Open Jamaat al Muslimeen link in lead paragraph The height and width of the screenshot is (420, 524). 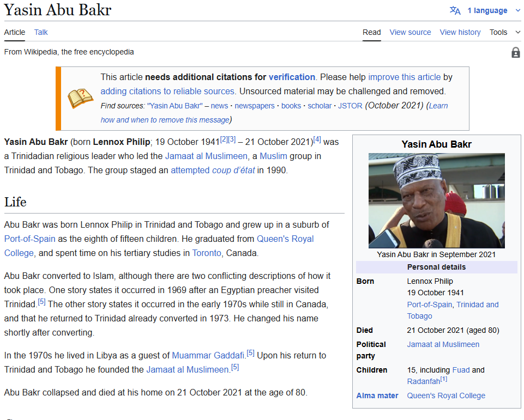tap(206, 156)
